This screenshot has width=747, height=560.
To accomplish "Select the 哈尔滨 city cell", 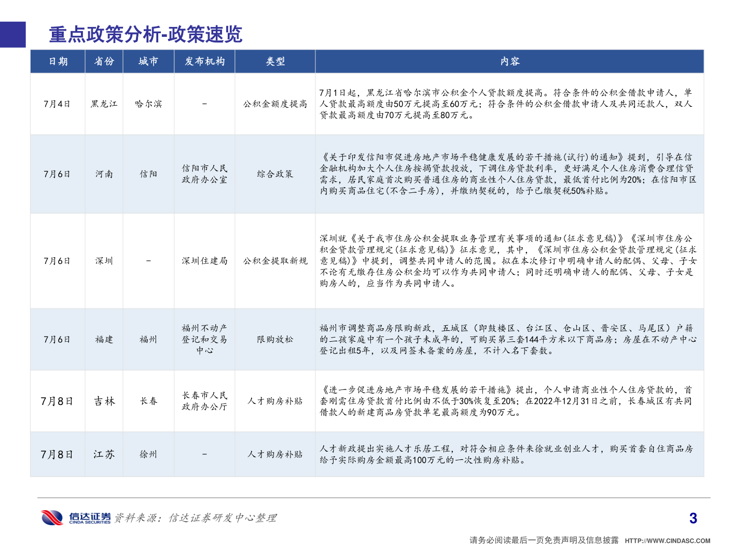I will coord(148,104).
